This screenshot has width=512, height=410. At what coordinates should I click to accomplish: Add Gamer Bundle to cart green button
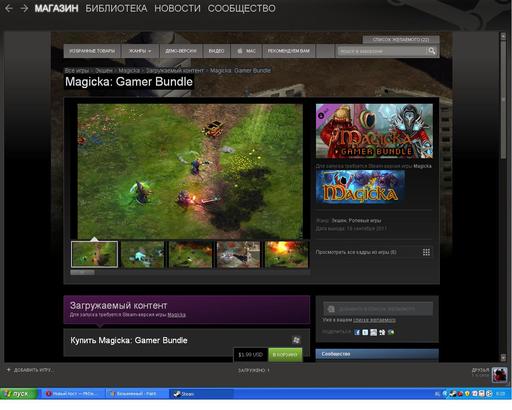[x=285, y=355]
